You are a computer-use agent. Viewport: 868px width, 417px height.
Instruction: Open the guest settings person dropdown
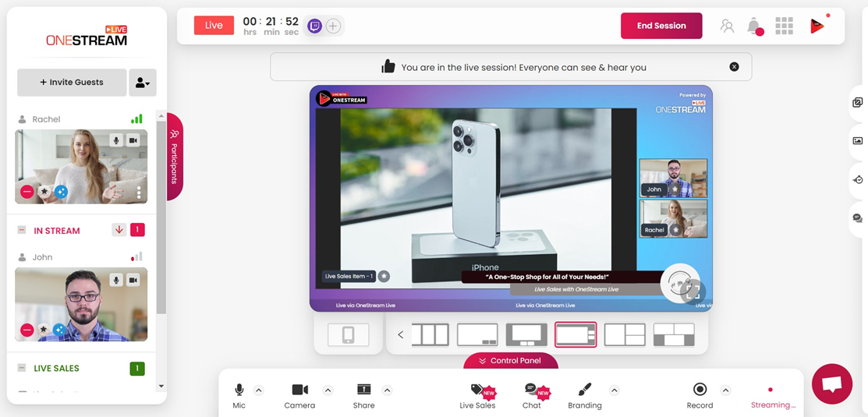[143, 83]
